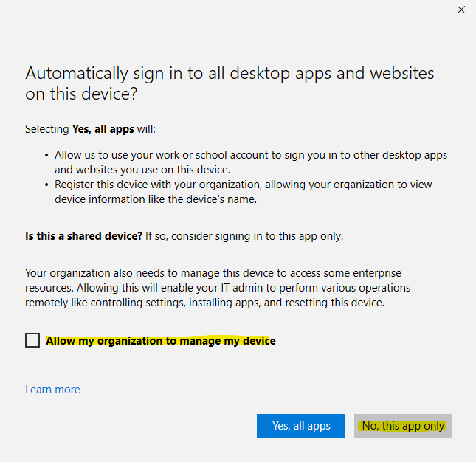Choose 'No, this app only' button
This screenshot has height=462, width=476.
coord(403,426)
